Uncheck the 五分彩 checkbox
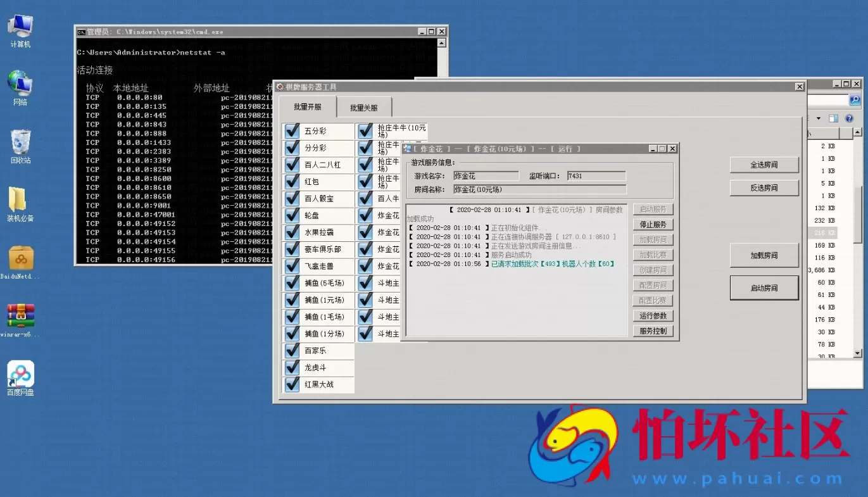 pos(292,131)
